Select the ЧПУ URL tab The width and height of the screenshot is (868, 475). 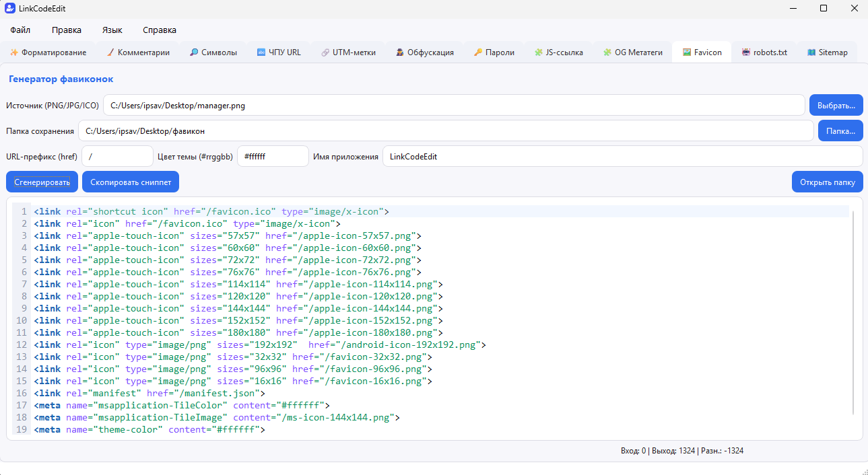click(279, 52)
